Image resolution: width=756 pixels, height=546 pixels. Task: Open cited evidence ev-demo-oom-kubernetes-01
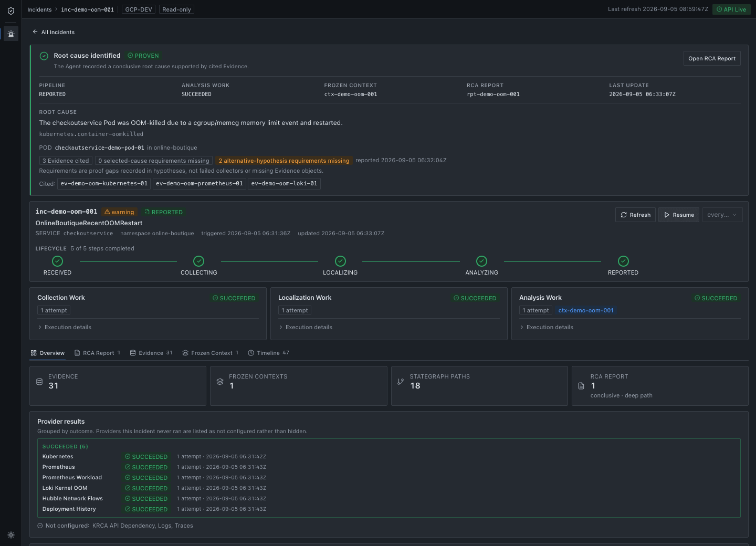pos(104,183)
